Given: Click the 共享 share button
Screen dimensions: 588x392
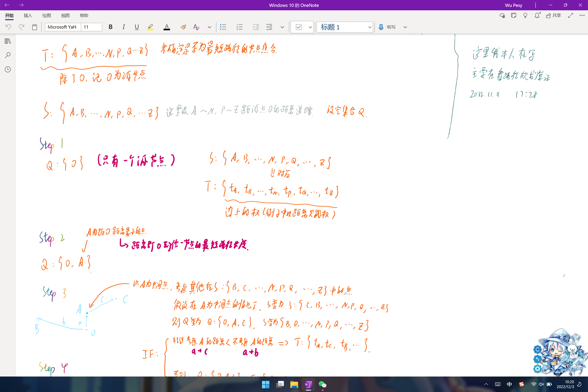Looking at the screenshot, I should 553,15.
